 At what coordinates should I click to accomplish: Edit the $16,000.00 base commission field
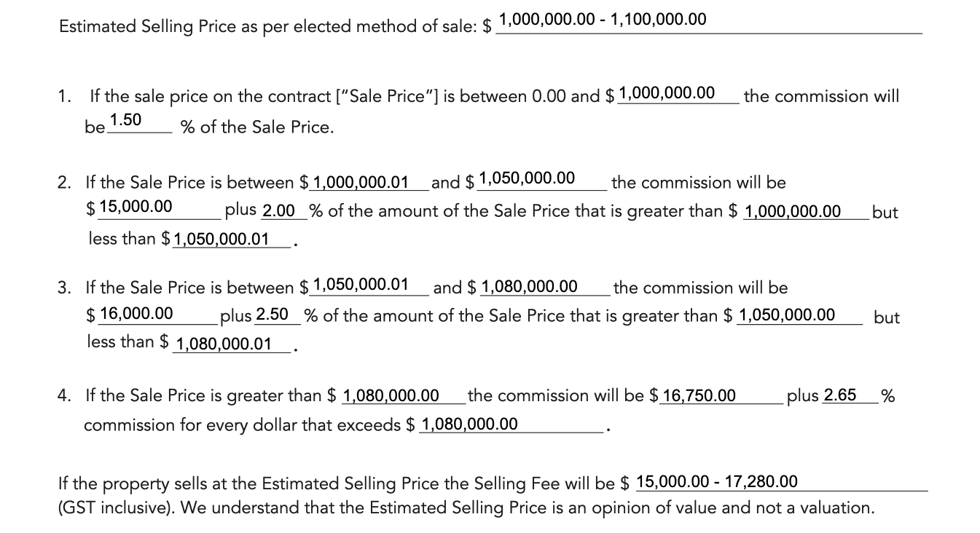tap(155, 315)
